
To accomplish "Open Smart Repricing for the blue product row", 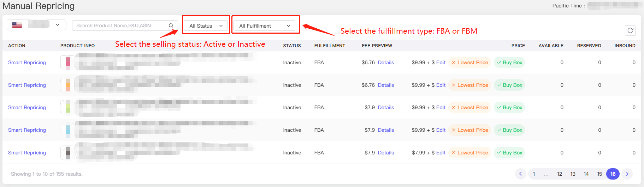I will click(x=27, y=130).
